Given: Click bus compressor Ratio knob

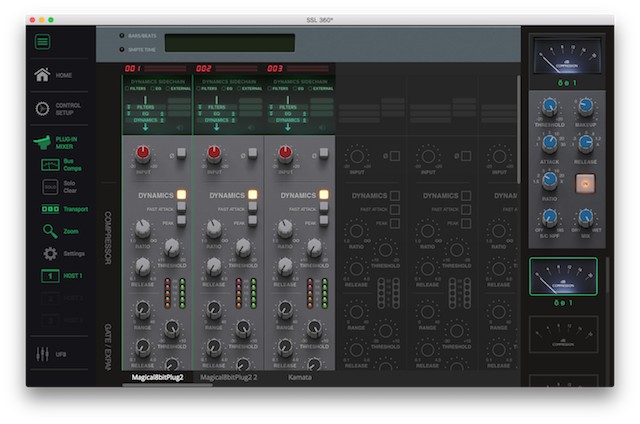Looking at the screenshot, I should click(550, 180).
